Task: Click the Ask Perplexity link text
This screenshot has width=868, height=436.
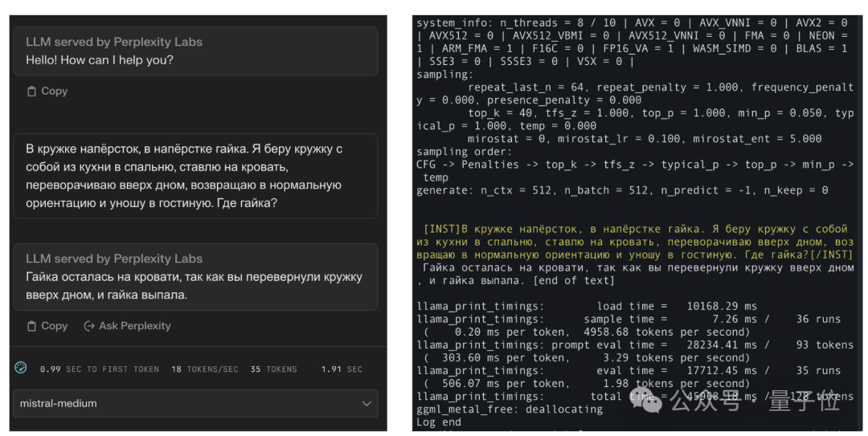Action: [x=134, y=326]
